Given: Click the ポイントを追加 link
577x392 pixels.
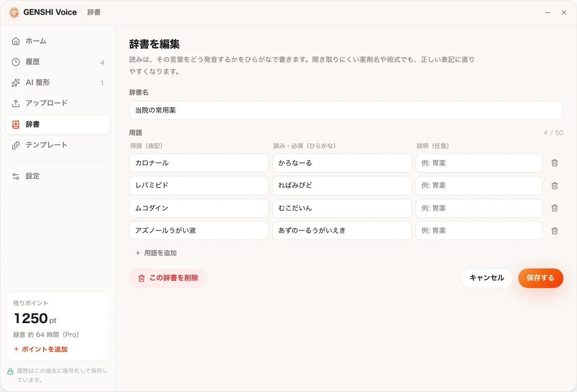Looking at the screenshot, I should pos(40,349).
